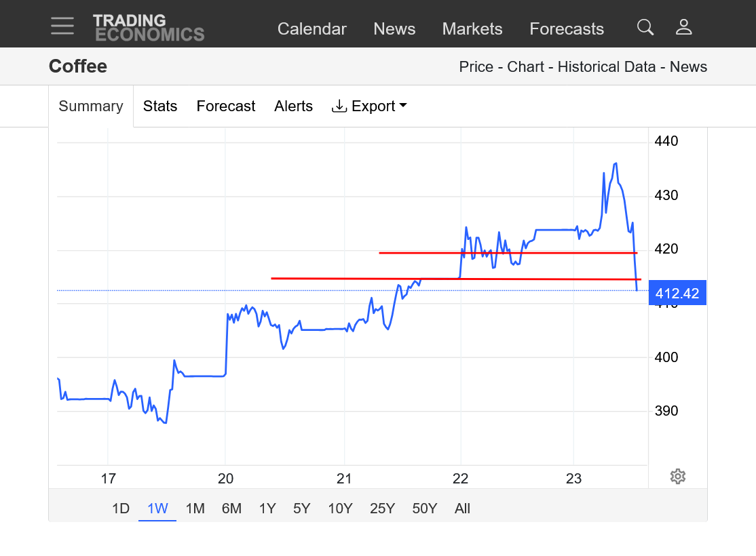Switch chart range to 1M
This screenshot has width=756, height=556.
pos(195,509)
